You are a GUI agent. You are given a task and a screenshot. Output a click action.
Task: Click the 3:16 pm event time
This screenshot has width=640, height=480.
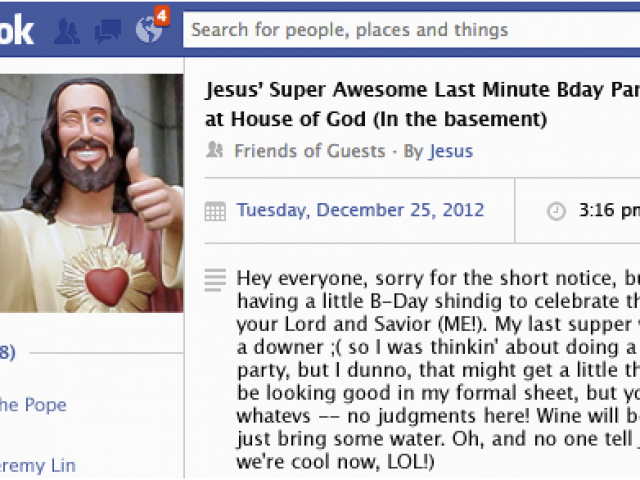[x=609, y=211]
